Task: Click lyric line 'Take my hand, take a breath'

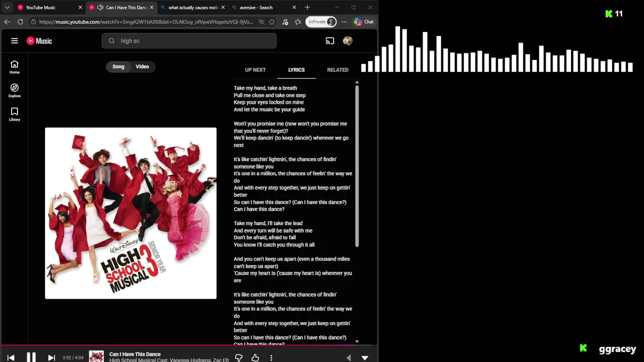Action: (265, 88)
